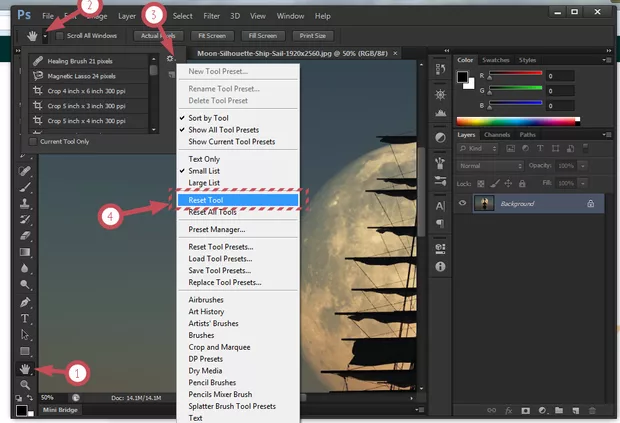Select the Type tool

[x=26, y=318]
